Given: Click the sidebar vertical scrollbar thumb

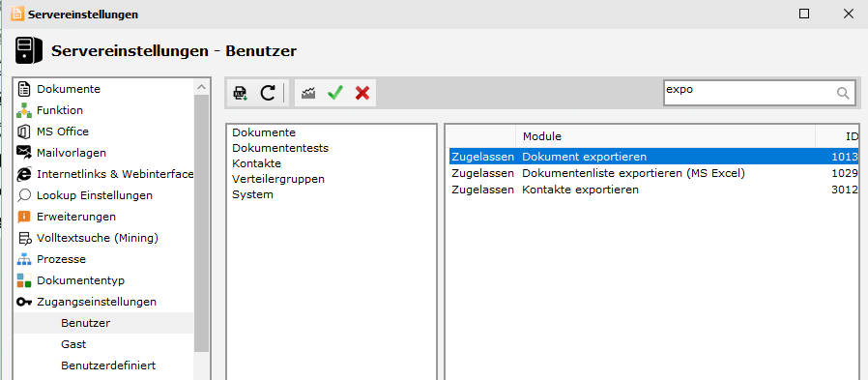Looking at the screenshot, I should click(201, 222).
